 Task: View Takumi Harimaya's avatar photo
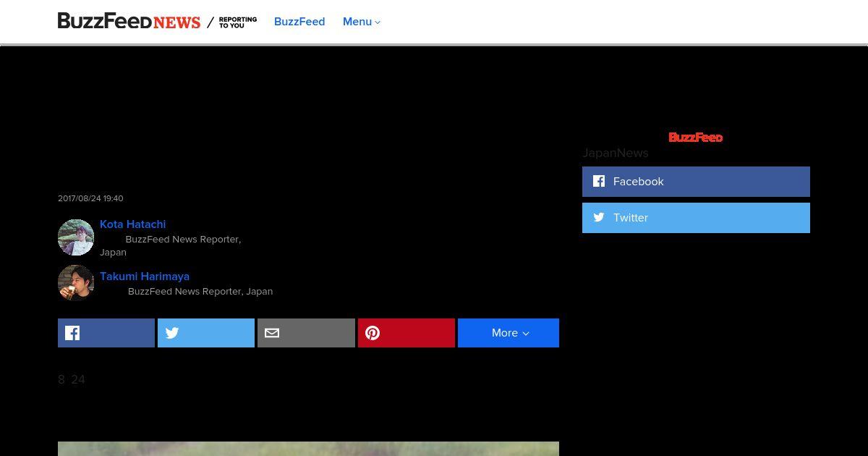click(x=76, y=282)
